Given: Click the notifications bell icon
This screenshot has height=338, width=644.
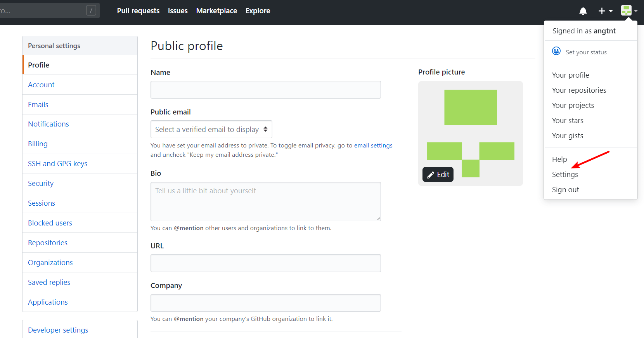Looking at the screenshot, I should [583, 11].
